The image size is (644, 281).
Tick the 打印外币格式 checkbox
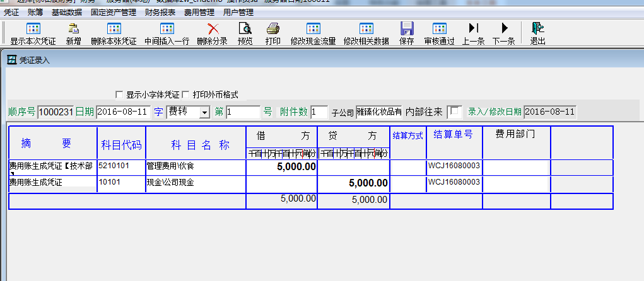186,95
